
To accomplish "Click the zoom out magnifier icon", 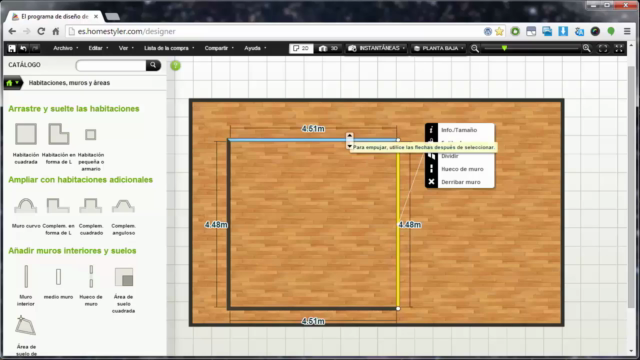I will pyautogui.click(x=475, y=48).
